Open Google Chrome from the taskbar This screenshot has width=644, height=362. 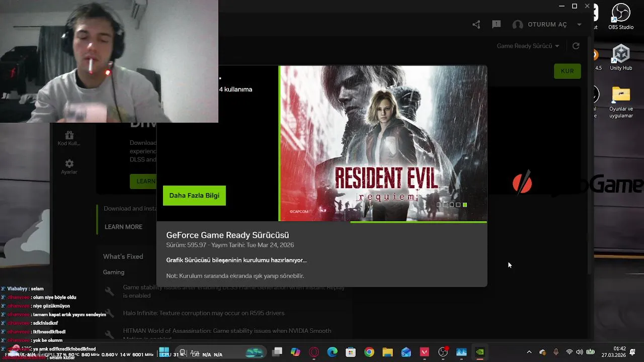coord(369,352)
